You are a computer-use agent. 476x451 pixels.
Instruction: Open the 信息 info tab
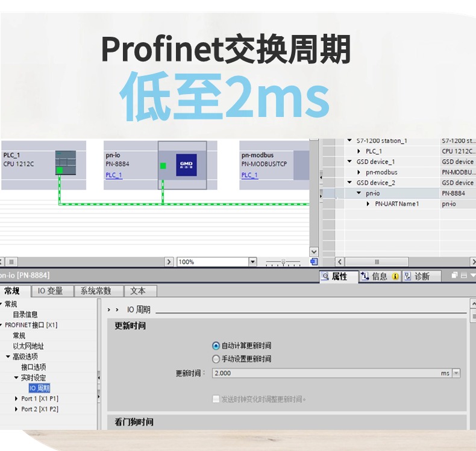[x=380, y=276]
